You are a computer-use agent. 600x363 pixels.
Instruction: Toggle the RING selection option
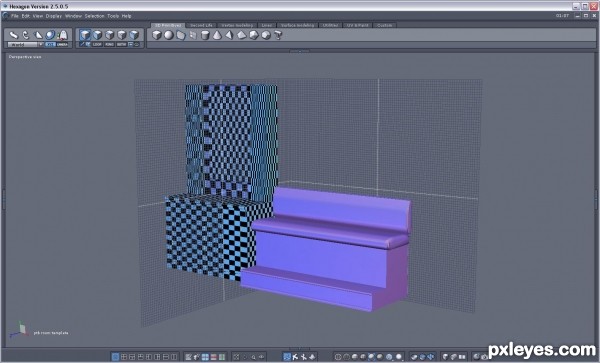tap(109, 44)
